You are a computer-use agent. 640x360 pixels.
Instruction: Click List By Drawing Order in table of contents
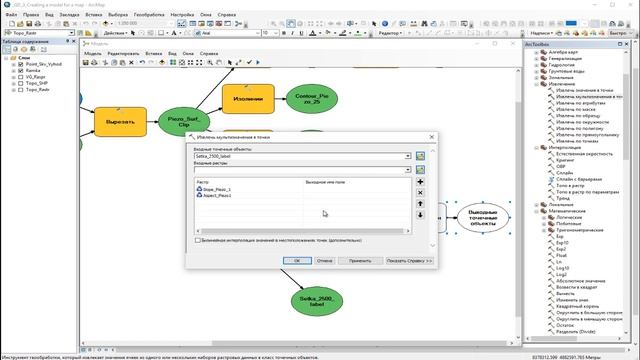click(x=7, y=49)
